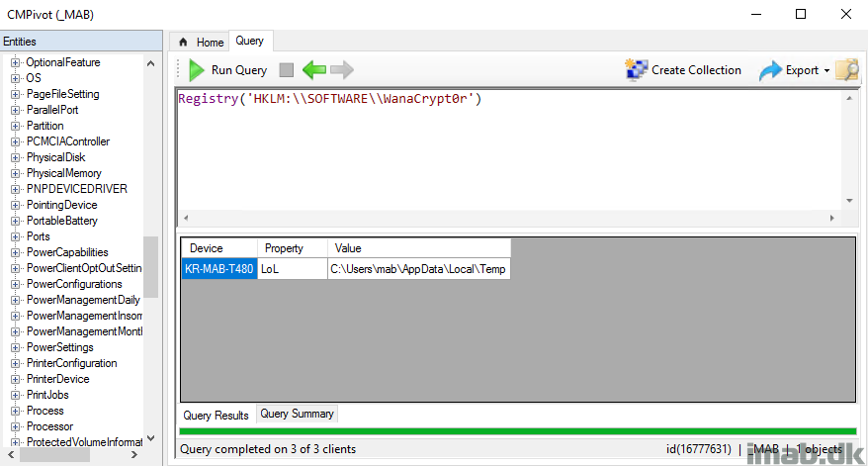
Task: Click the query editor scroll down arrow
Action: (x=849, y=201)
